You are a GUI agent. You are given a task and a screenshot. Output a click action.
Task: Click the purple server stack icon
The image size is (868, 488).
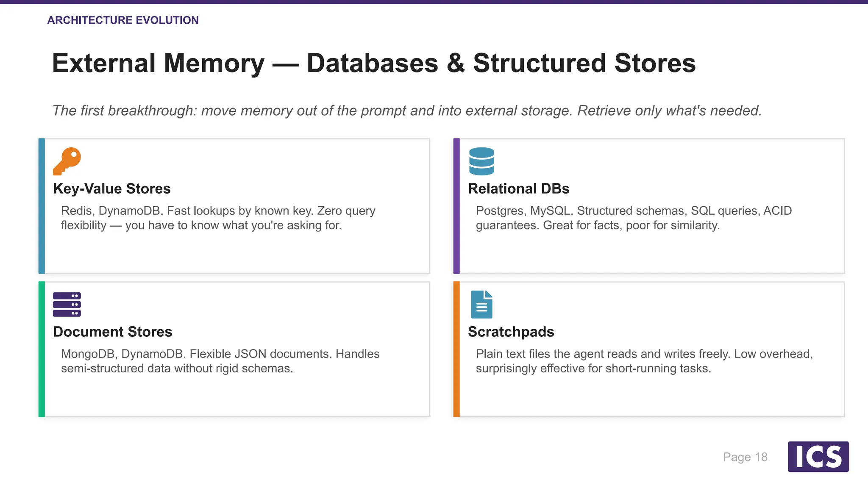67,304
